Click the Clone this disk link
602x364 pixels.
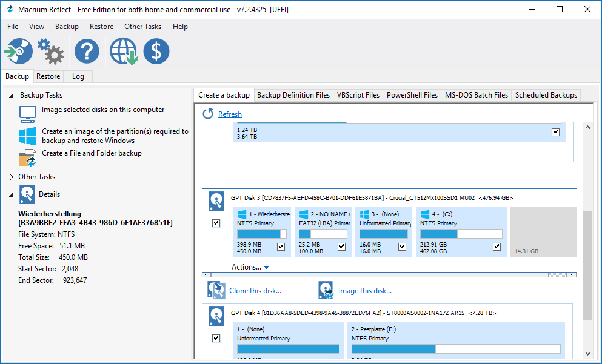pos(255,291)
